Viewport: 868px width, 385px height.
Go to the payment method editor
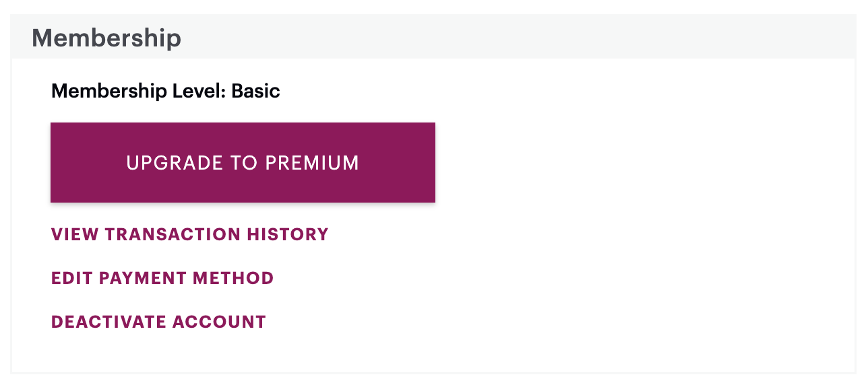pyautogui.click(x=162, y=278)
